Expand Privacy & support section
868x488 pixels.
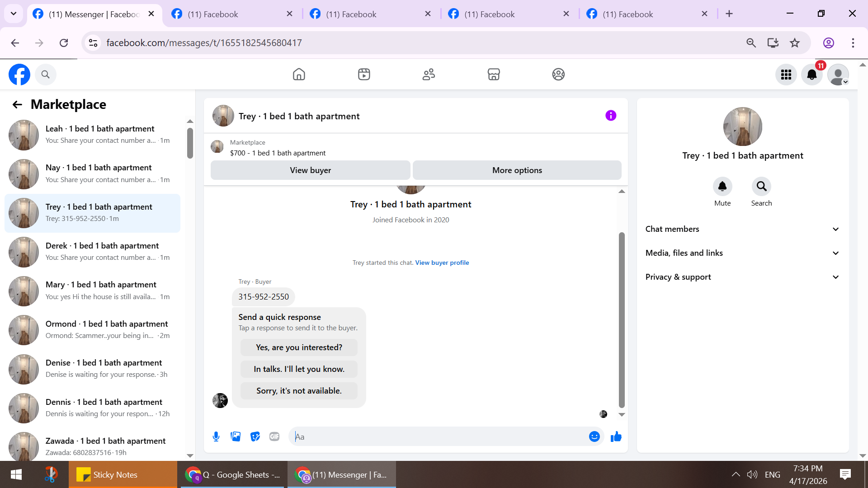[x=742, y=277]
